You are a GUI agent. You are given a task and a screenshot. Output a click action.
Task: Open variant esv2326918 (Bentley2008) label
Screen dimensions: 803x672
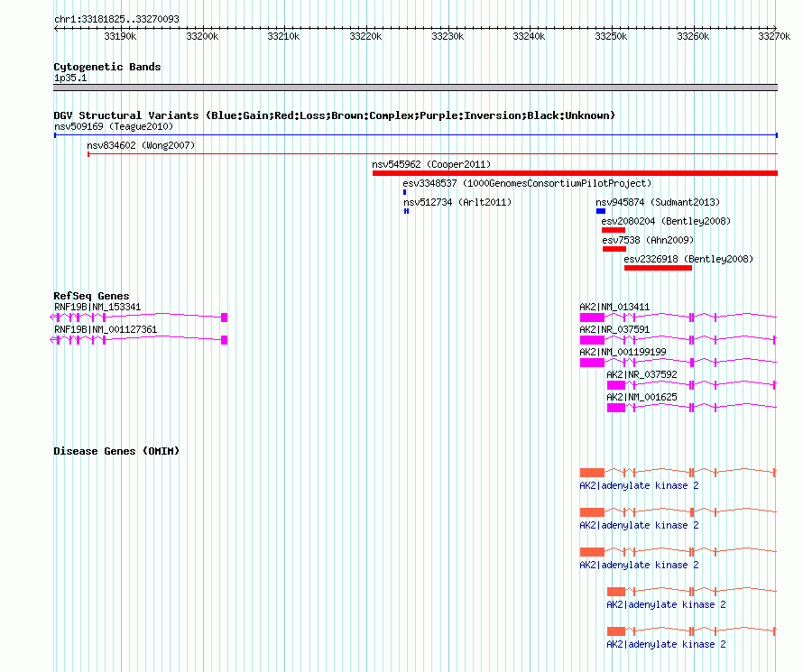(x=688, y=259)
